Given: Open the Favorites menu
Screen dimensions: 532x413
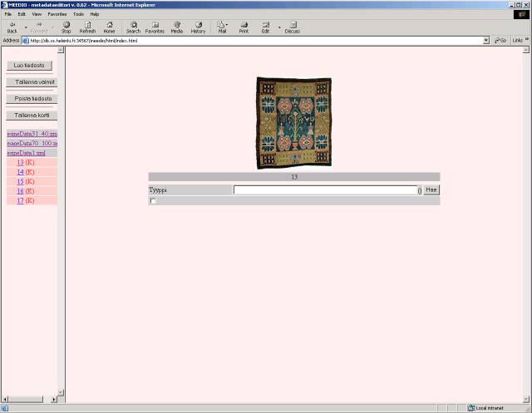Looking at the screenshot, I should pos(57,14).
